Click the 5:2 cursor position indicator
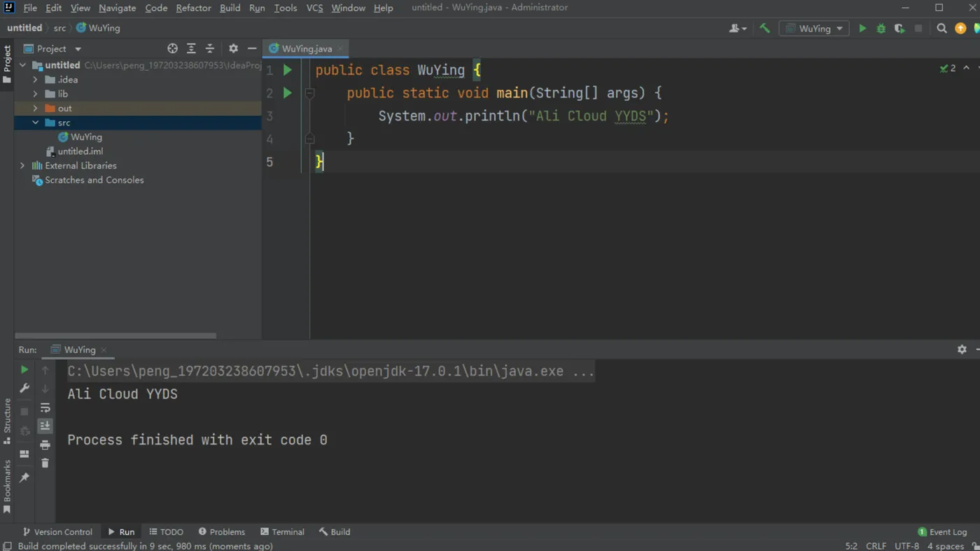The width and height of the screenshot is (980, 551). [x=851, y=546]
